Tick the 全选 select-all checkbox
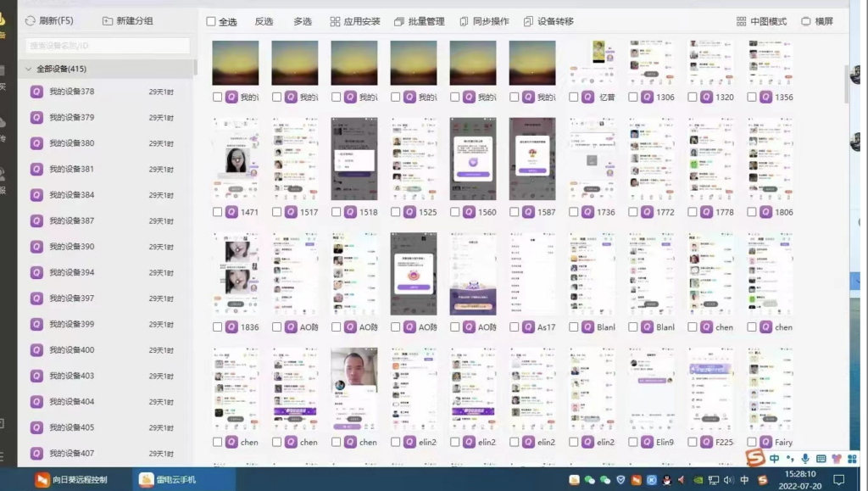 (x=211, y=21)
